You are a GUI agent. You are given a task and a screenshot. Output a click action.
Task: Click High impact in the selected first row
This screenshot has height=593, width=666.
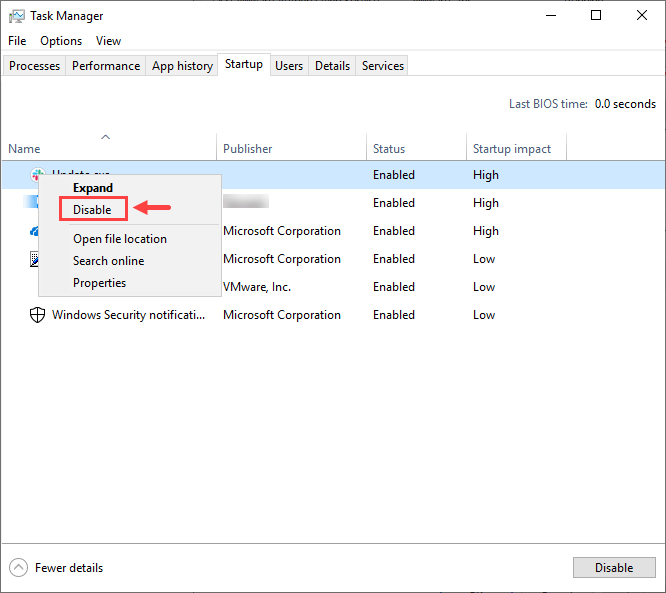coord(486,175)
